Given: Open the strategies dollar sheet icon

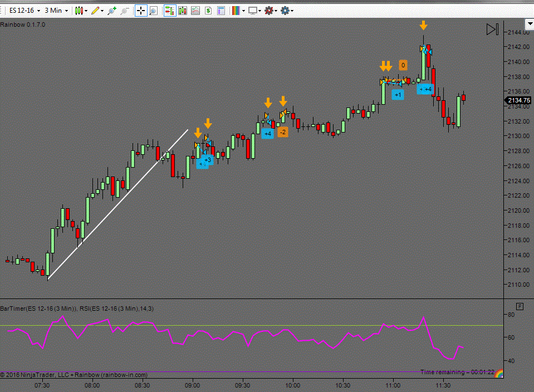Looking at the screenshot, I should click(x=208, y=11).
